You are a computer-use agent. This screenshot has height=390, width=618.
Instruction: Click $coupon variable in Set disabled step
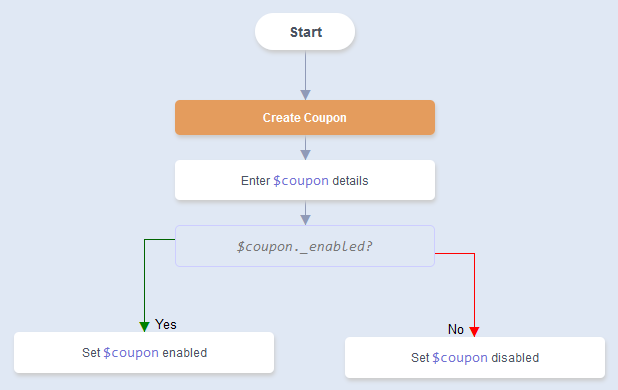tap(460, 358)
